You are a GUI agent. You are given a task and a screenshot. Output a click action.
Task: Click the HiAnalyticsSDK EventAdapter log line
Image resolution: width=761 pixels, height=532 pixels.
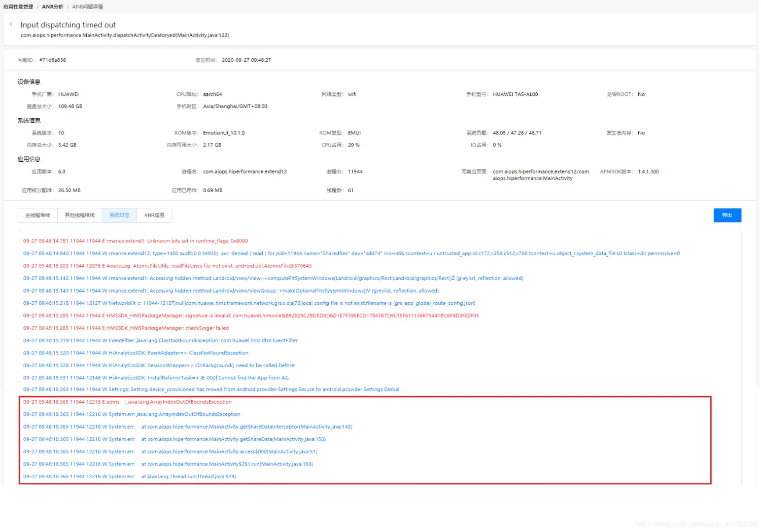click(x=135, y=353)
